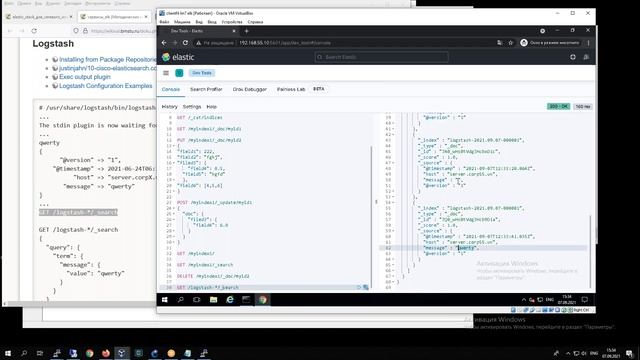Open console Help
This screenshot has height=360, width=640.
pos(211,107)
